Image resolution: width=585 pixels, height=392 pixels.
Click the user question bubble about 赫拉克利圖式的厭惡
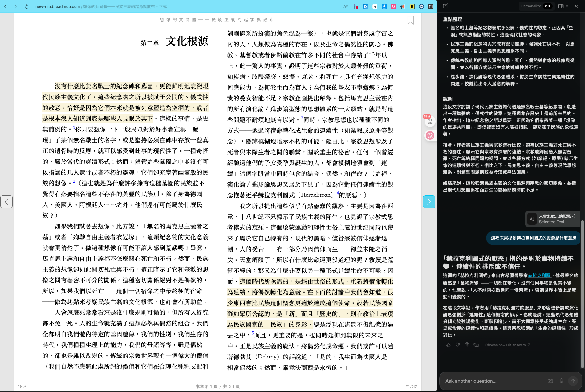coord(533,238)
